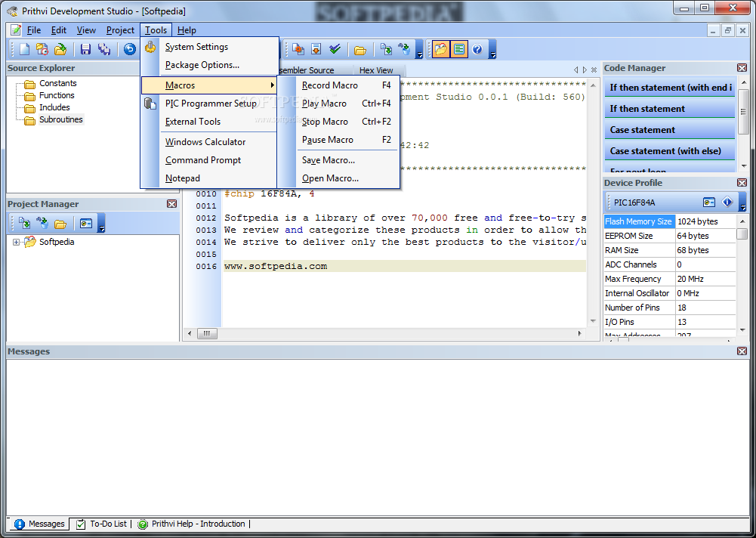Click Project Manager blue bucket icon
Viewport: 756px width, 538px height.
[42, 224]
